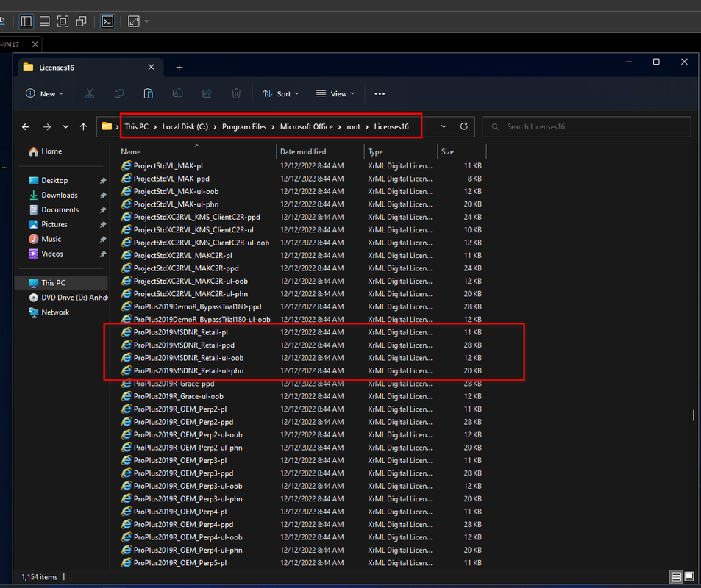The width and height of the screenshot is (701, 588).
Task: Click the Cut scissors icon
Action: click(90, 93)
